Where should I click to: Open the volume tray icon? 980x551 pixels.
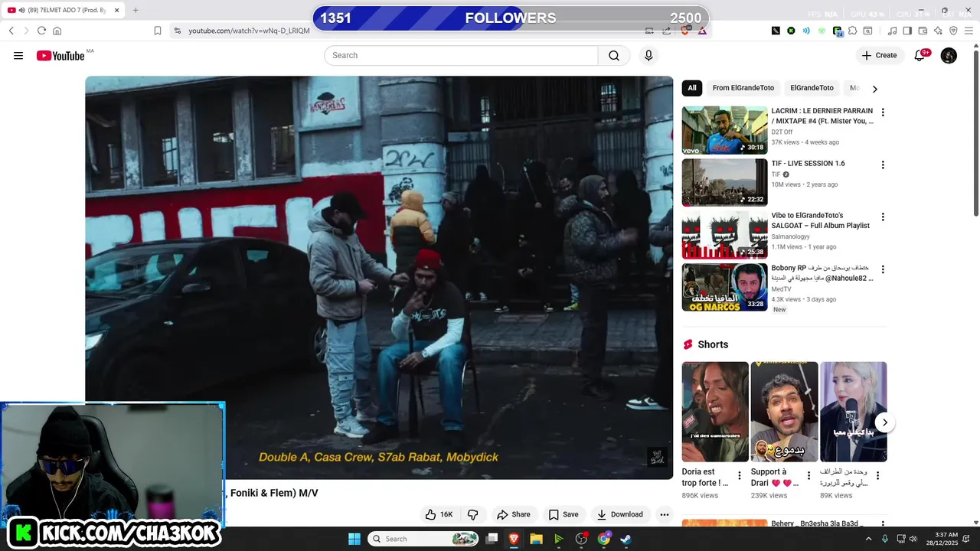point(913,539)
